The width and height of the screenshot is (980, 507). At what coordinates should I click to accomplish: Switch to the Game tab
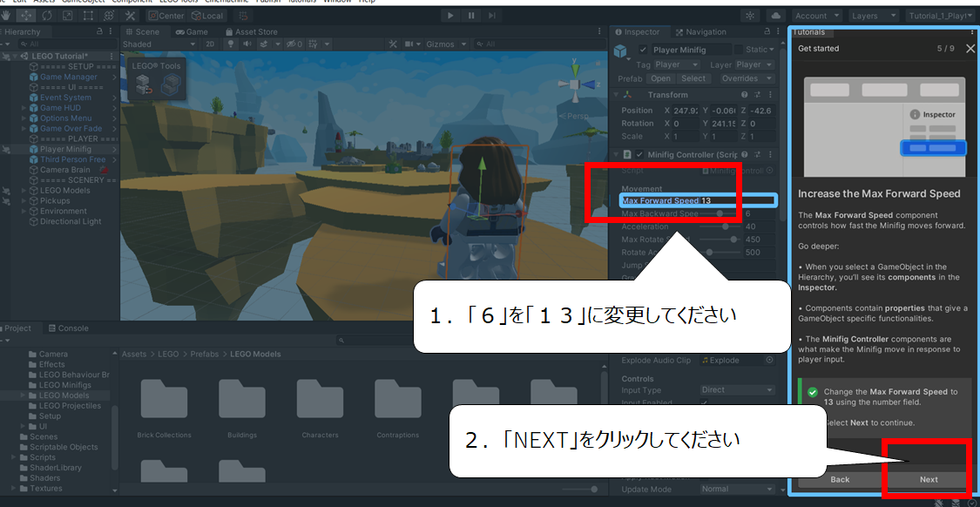[x=192, y=32]
